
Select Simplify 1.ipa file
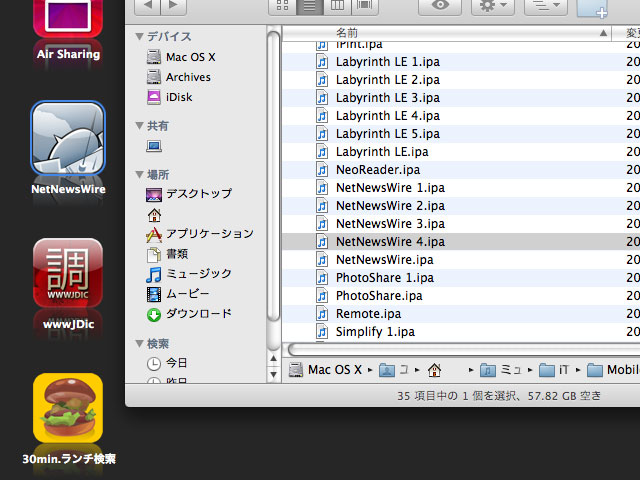point(461,331)
